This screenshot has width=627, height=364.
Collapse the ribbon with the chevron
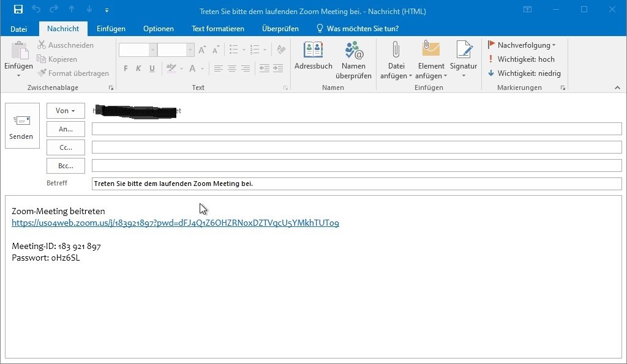[x=617, y=87]
